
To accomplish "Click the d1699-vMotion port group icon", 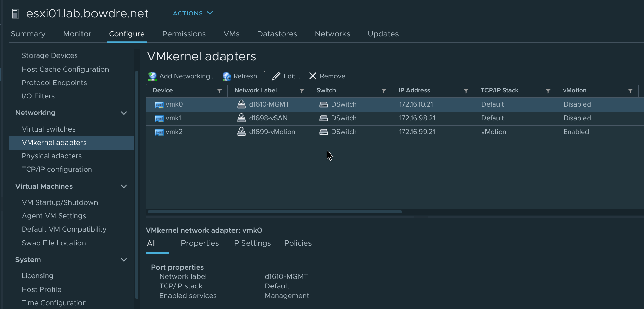I will [x=241, y=132].
